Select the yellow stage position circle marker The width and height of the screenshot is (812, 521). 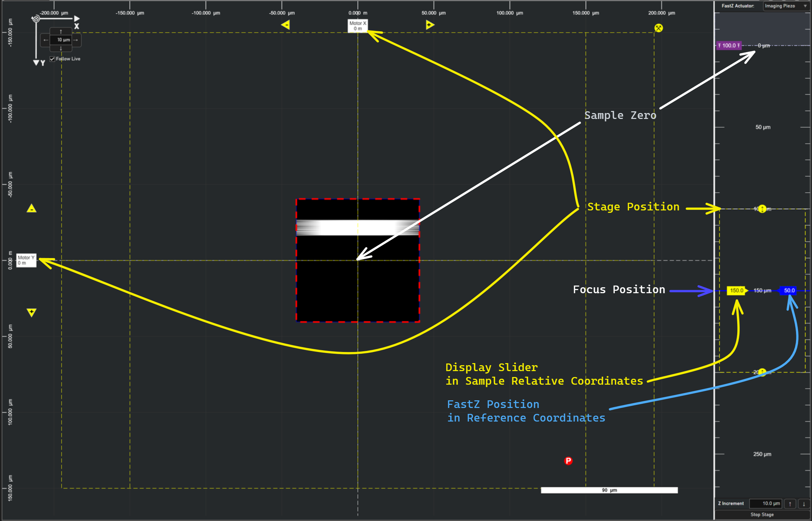(762, 209)
